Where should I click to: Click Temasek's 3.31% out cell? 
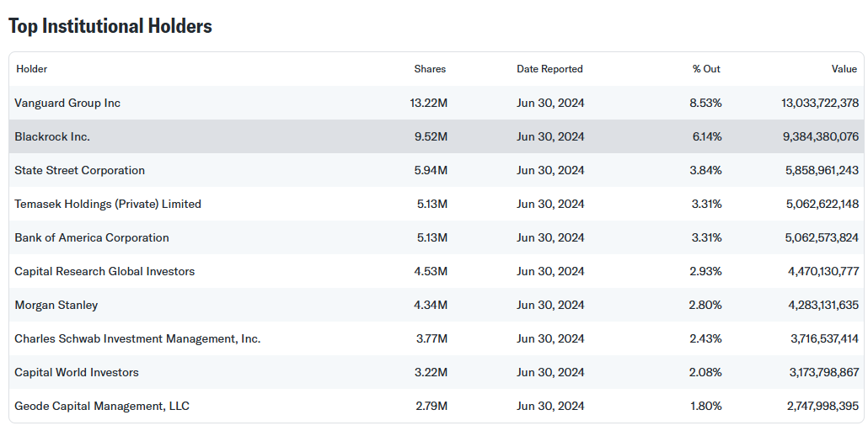point(707,205)
